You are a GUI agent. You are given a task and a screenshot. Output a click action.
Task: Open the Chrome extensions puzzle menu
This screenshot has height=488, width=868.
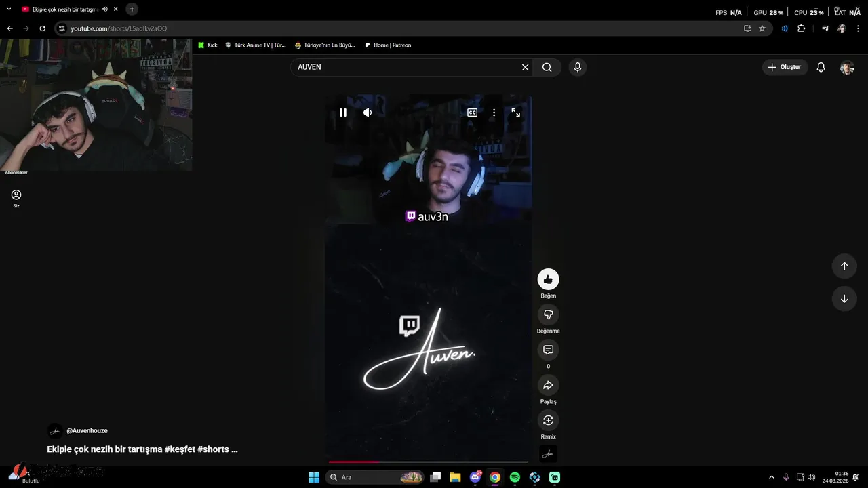point(802,28)
